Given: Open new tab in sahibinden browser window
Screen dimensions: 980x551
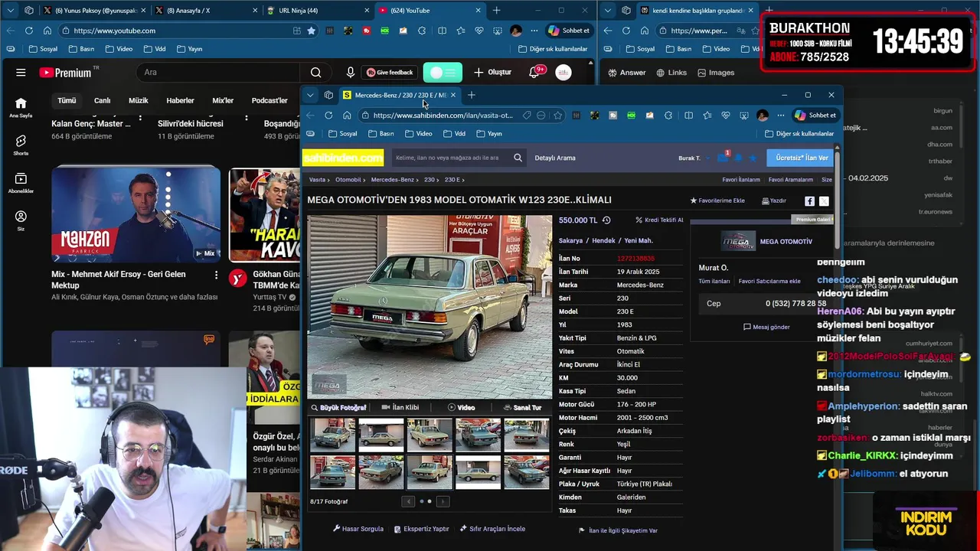Looking at the screenshot, I should pyautogui.click(x=472, y=95).
